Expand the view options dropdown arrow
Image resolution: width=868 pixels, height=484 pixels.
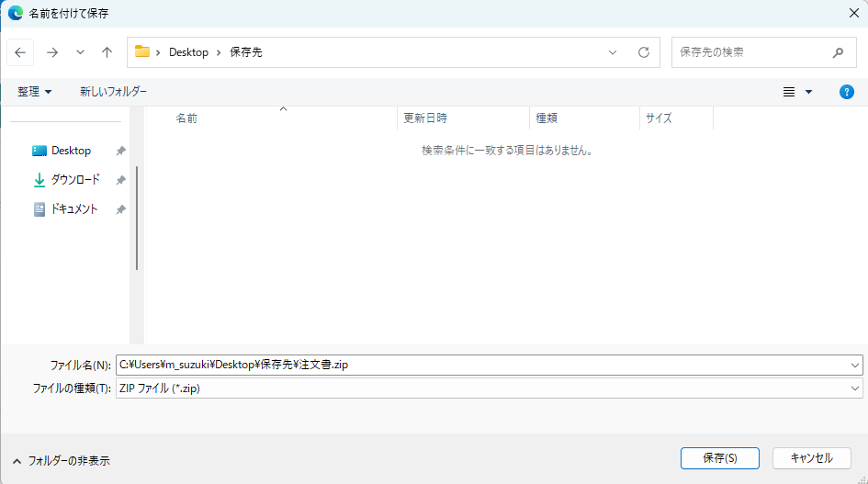[x=809, y=92]
